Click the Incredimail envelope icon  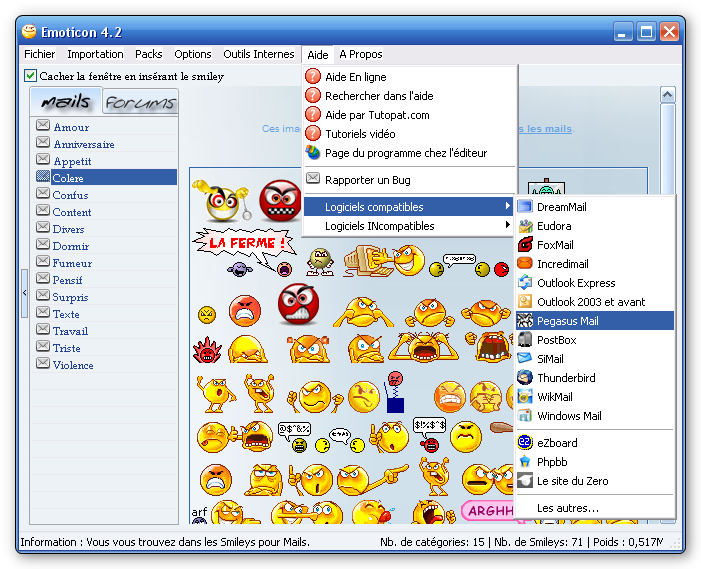pyautogui.click(x=525, y=264)
